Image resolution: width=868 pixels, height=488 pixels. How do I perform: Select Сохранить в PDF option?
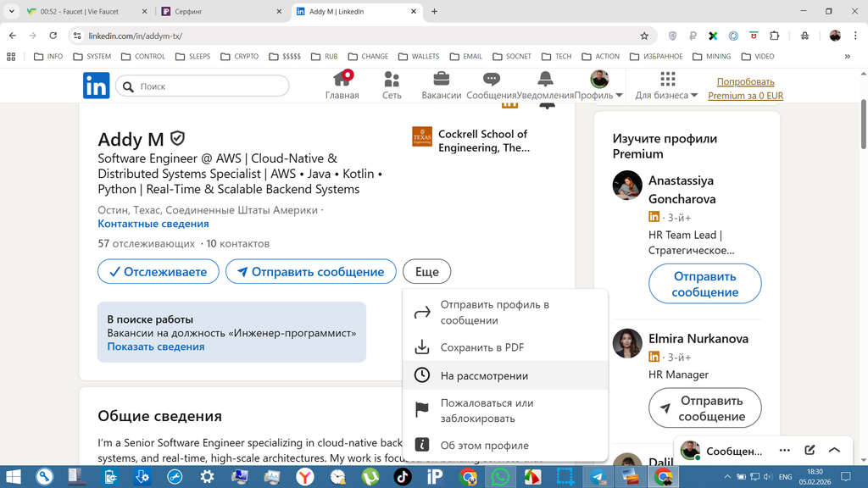(505, 347)
